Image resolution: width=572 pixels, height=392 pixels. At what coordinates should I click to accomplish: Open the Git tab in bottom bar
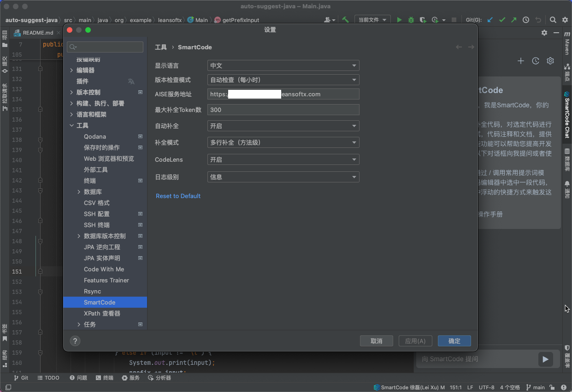[21, 378]
